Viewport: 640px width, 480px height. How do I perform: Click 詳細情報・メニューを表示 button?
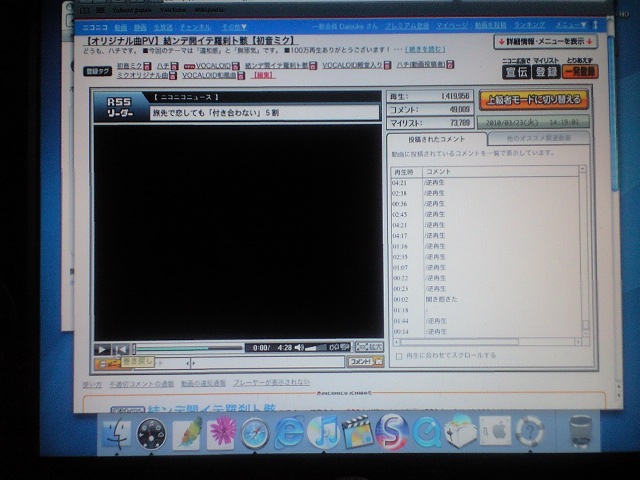coord(545,42)
